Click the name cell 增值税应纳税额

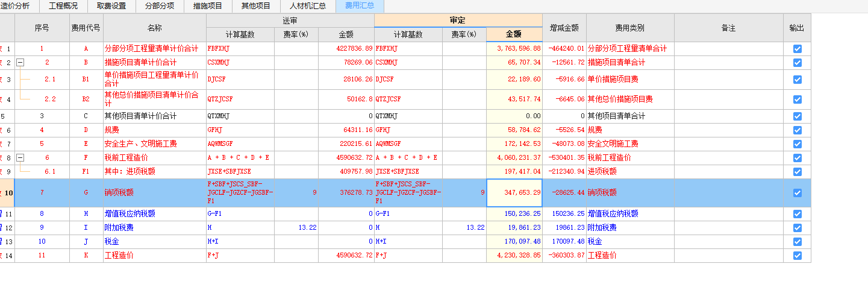coord(155,214)
